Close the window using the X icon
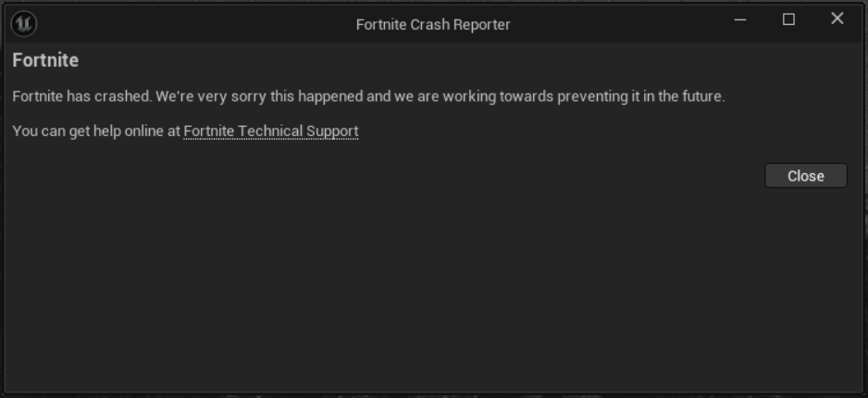 837,19
